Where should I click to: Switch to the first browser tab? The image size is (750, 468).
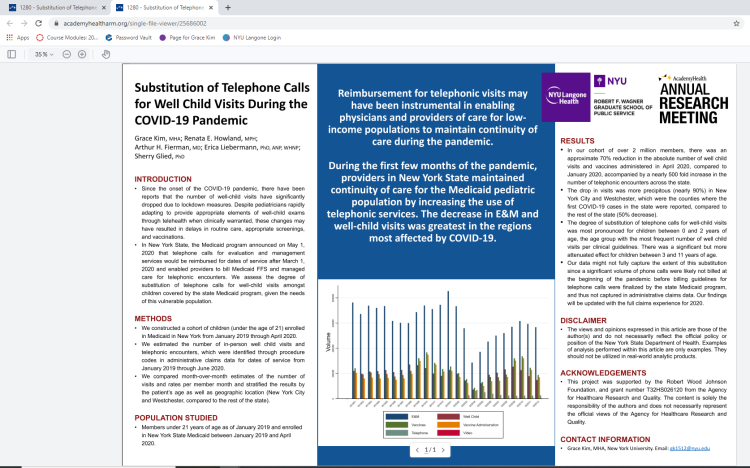55,7
